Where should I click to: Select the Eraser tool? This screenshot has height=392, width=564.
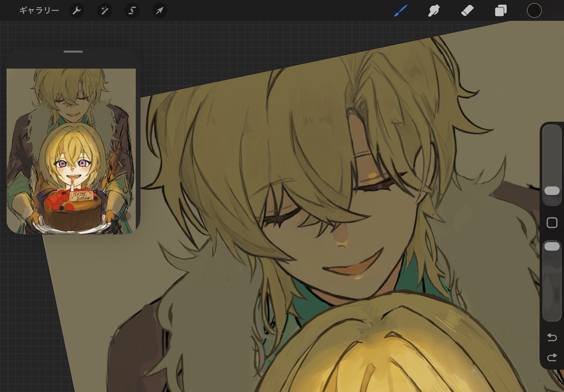click(x=467, y=10)
